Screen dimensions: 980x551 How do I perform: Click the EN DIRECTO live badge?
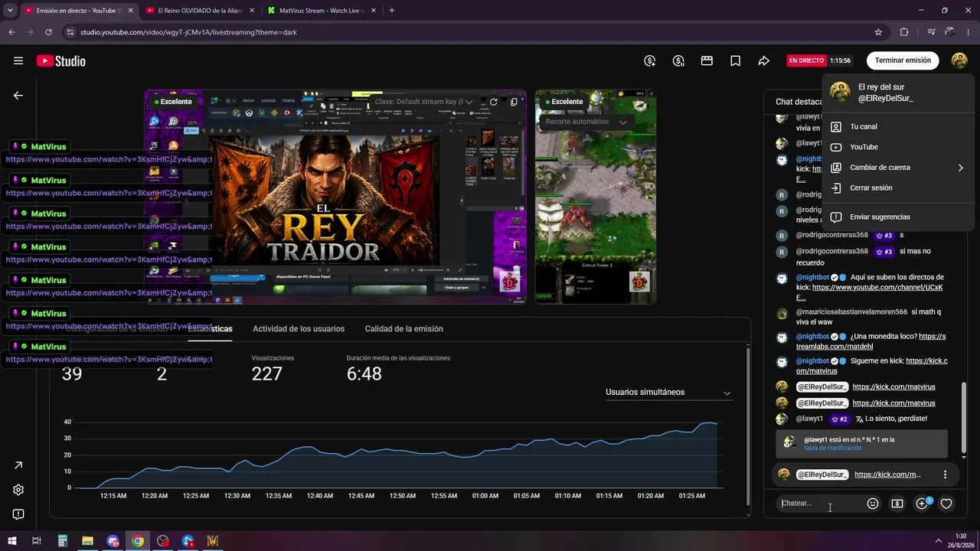tap(806, 60)
